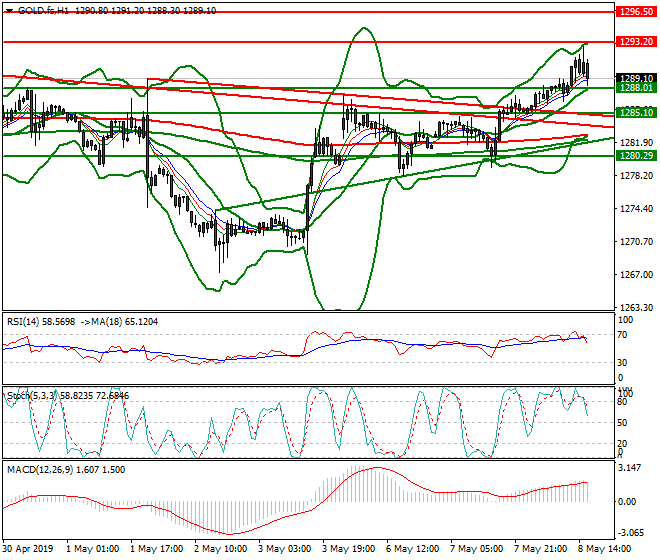Click the Stochastic 50 level value
This screenshot has width=660, height=560.
click(x=622, y=423)
